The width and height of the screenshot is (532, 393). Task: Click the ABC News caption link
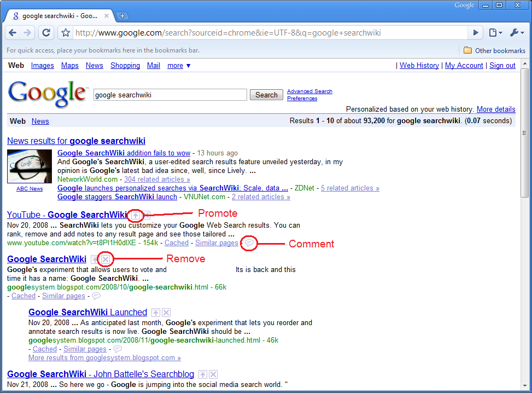(x=30, y=189)
